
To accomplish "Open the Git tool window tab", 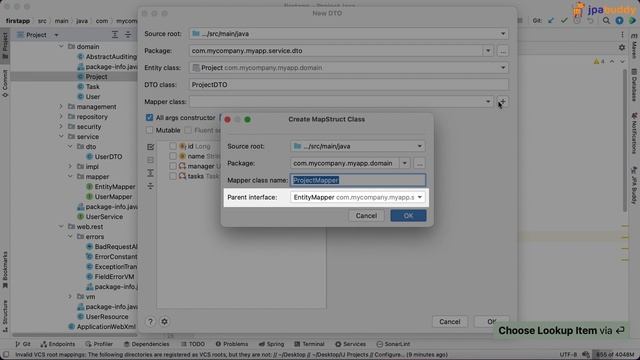I will [x=23, y=344].
